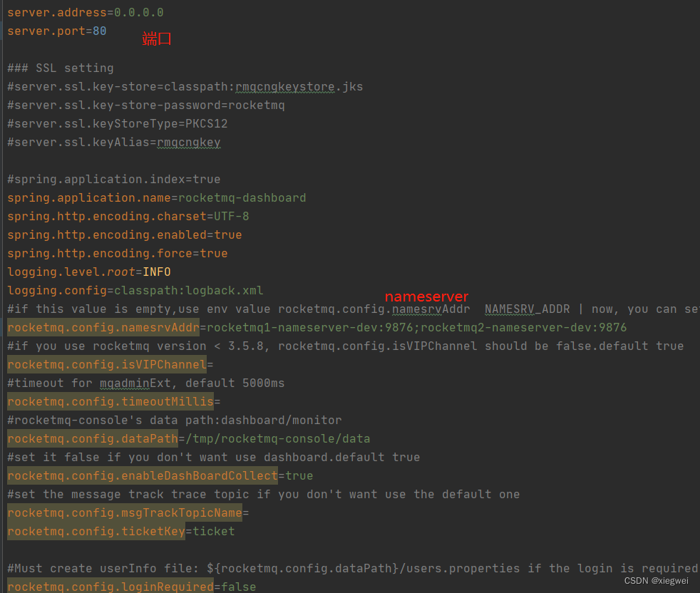The height and width of the screenshot is (593, 700).
Task: Click the '#Must create userInfo file' comment
Action: pos(353,569)
